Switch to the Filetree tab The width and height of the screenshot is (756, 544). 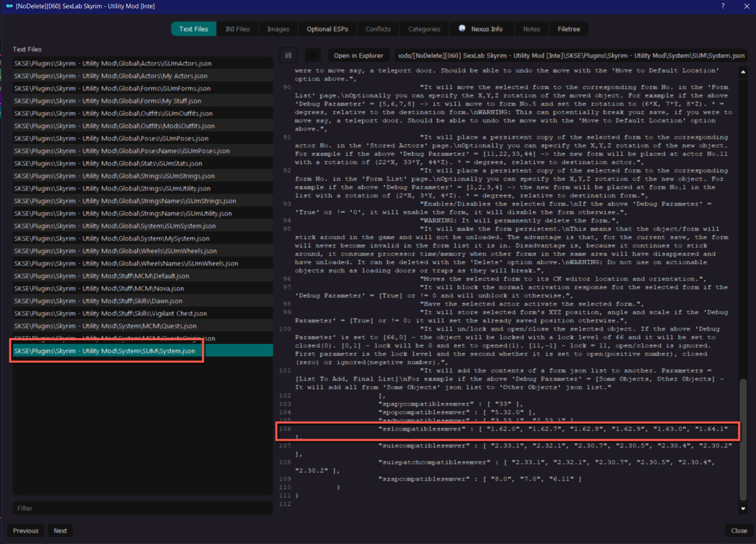(569, 29)
